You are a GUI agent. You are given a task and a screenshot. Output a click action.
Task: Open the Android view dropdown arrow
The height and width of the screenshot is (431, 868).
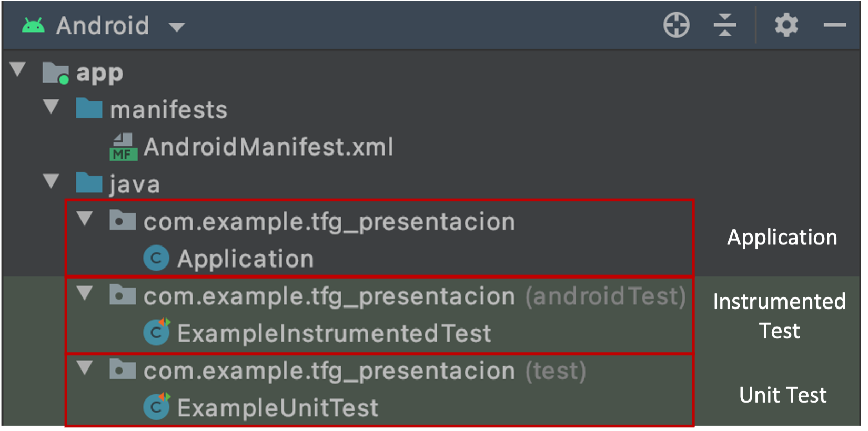(177, 27)
